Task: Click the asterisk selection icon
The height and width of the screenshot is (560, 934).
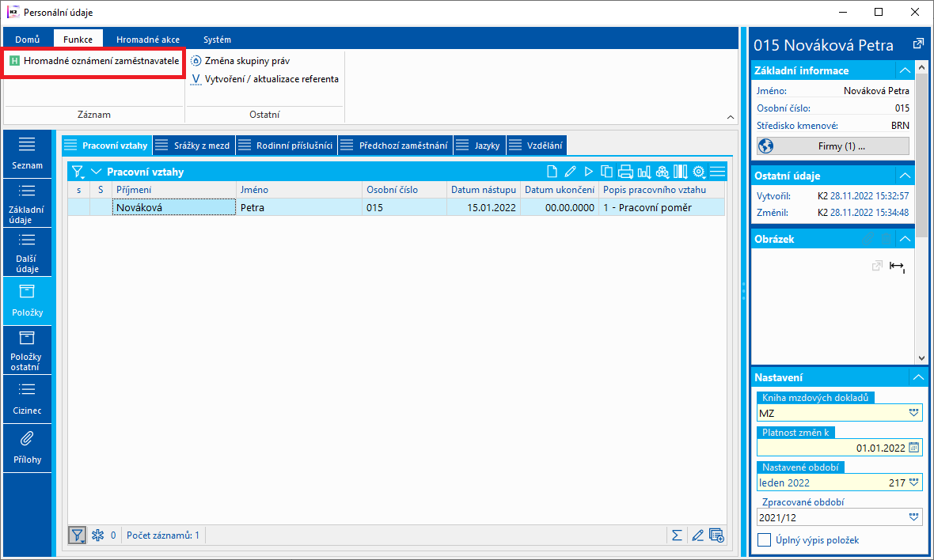Action: click(x=97, y=535)
